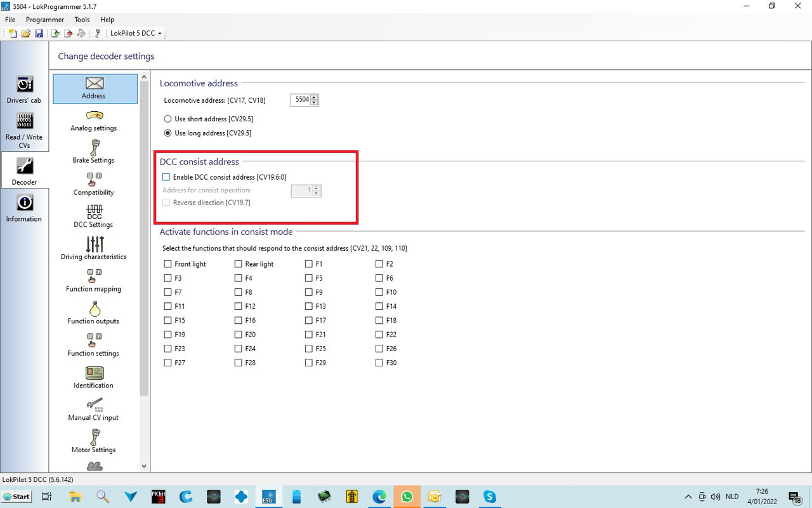This screenshot has width=812, height=508.
Task: Select the Address settings category
Action: (x=95, y=88)
